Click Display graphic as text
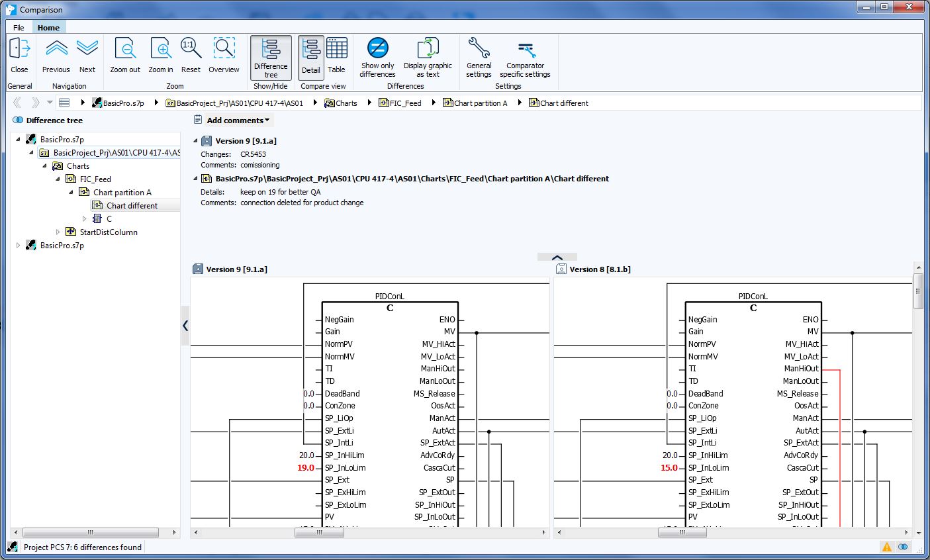Image resolution: width=930 pixels, height=560 pixels. 428,57
